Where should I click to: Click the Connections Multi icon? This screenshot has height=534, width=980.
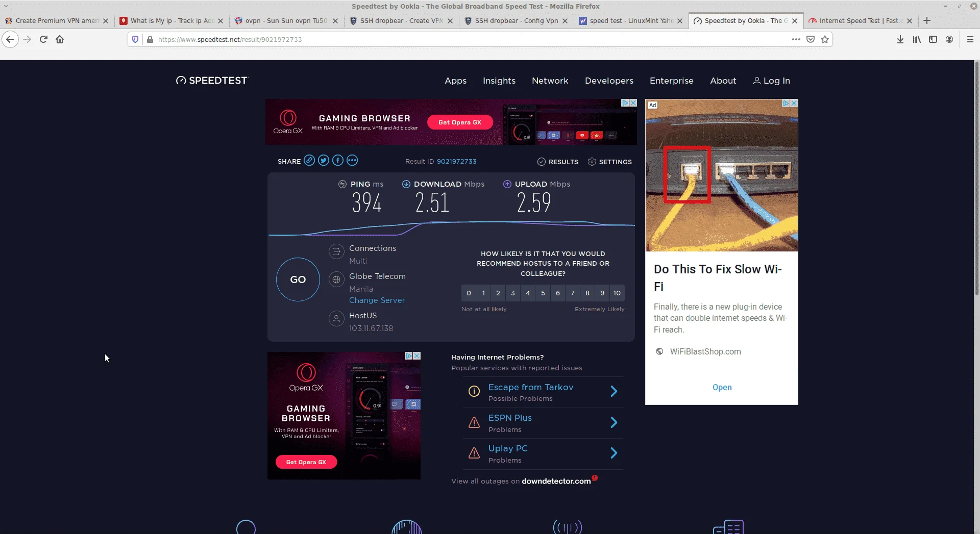tap(336, 251)
